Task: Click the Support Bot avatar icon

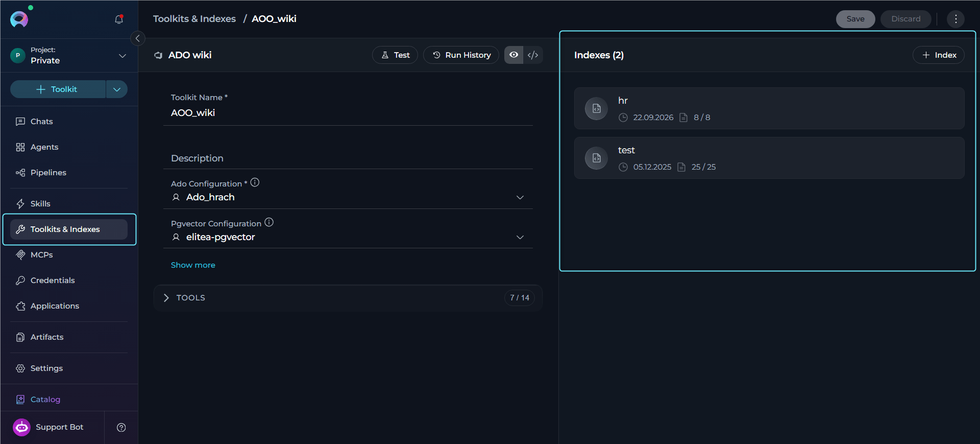Action: tap(22, 427)
